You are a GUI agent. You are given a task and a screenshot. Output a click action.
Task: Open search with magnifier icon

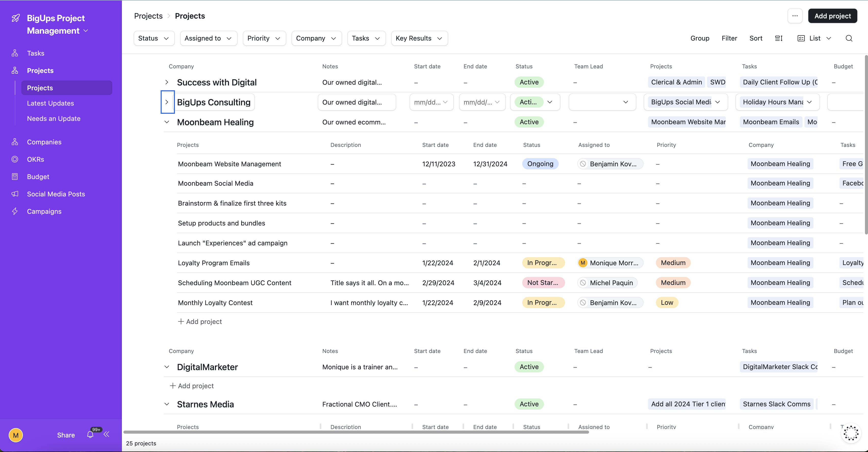point(849,39)
